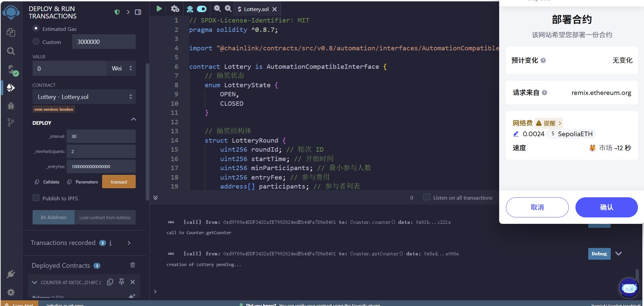644x306 pixels.
Task: Click the _entryFee input field
Action: coord(101,167)
